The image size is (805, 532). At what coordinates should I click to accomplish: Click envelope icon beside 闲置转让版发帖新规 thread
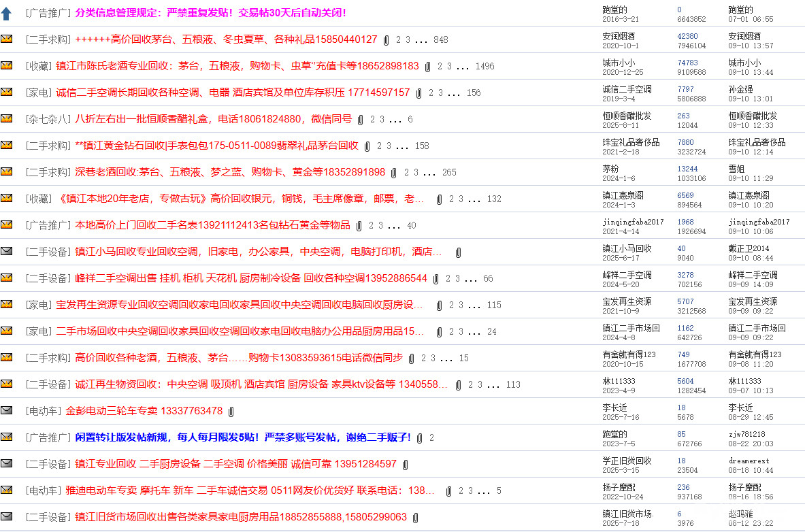tap(7, 437)
